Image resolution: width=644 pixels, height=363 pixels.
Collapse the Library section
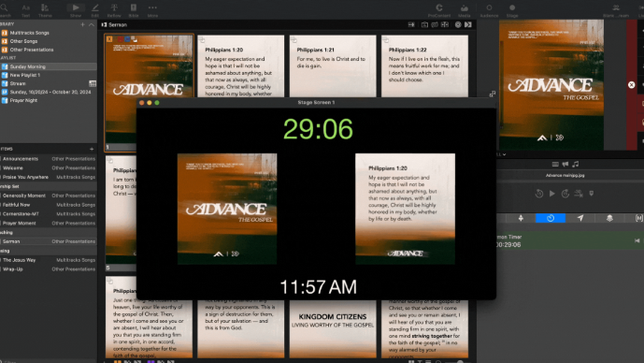[x=92, y=24]
